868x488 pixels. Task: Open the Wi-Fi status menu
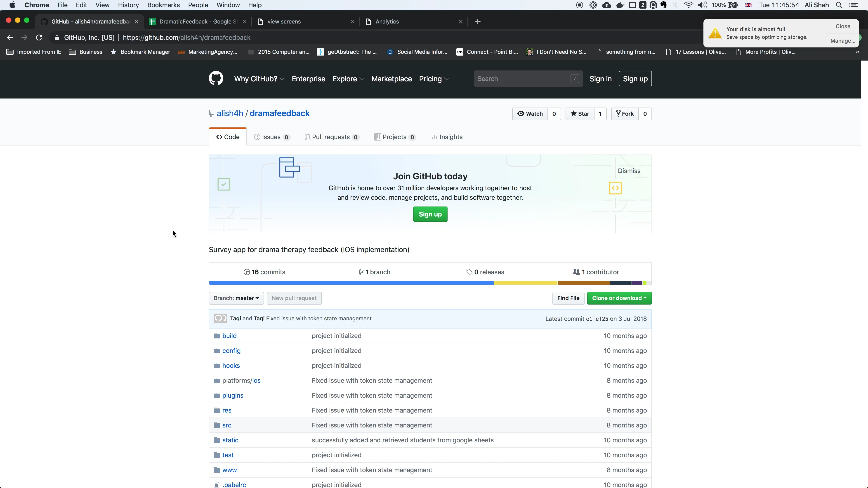[x=688, y=5]
